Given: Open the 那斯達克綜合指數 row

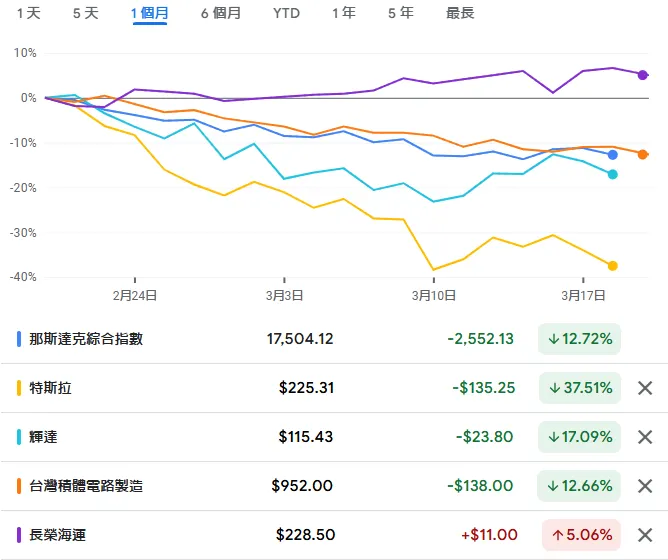Looking at the screenshot, I should click(334, 339).
